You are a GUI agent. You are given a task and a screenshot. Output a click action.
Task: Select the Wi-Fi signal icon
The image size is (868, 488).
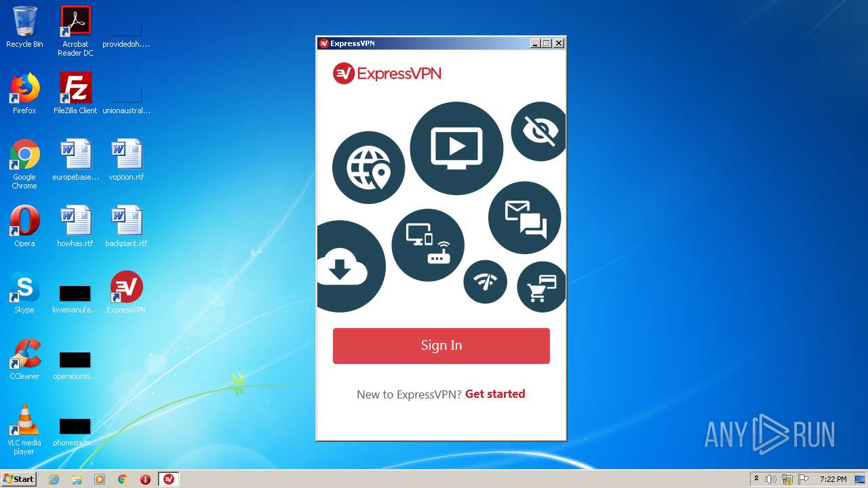[x=486, y=282]
